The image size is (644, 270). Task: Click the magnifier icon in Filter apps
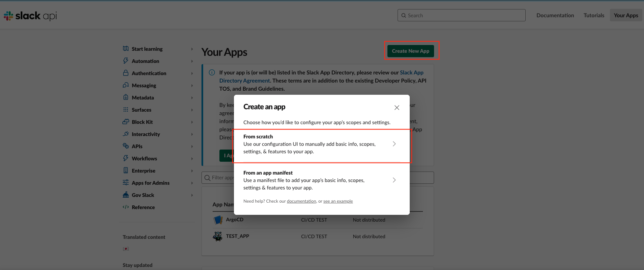tap(208, 178)
